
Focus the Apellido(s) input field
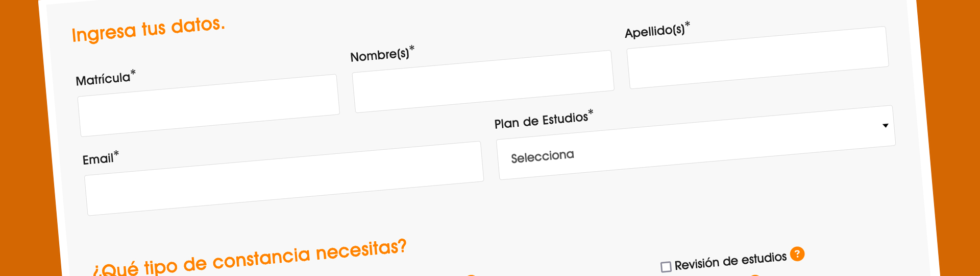(757, 58)
